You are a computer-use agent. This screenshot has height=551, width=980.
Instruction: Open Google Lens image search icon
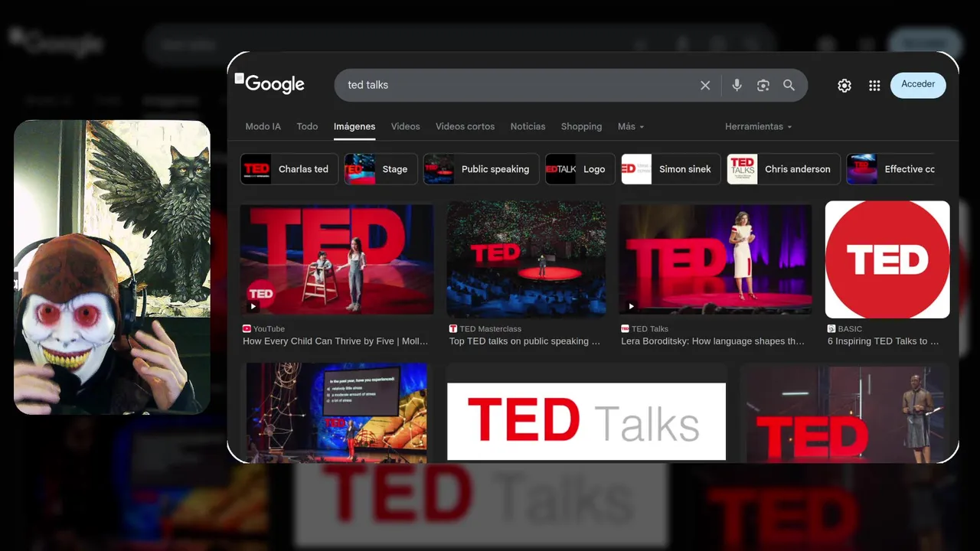763,85
